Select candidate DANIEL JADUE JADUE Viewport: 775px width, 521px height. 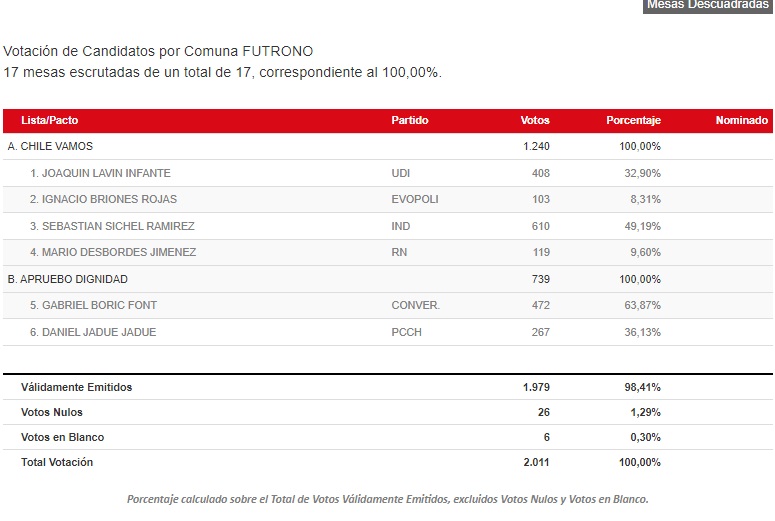click(93, 332)
